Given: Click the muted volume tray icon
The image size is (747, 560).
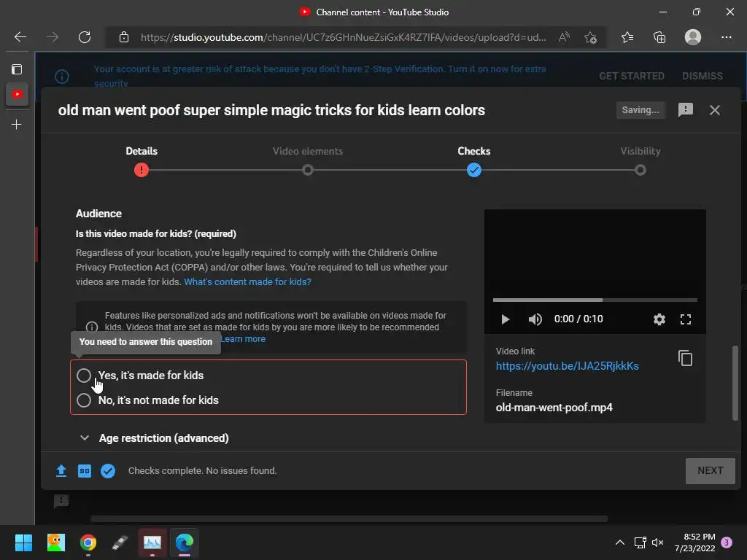Looking at the screenshot, I should coord(657,542).
